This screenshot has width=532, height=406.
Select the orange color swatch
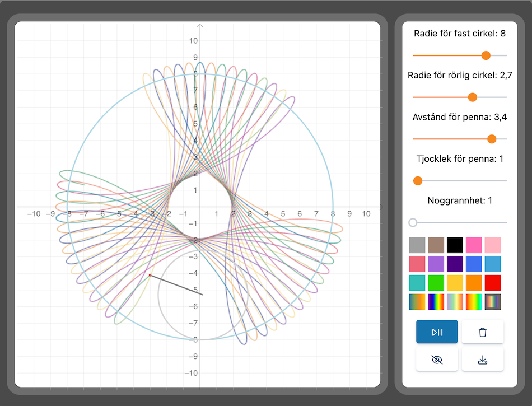(x=474, y=283)
